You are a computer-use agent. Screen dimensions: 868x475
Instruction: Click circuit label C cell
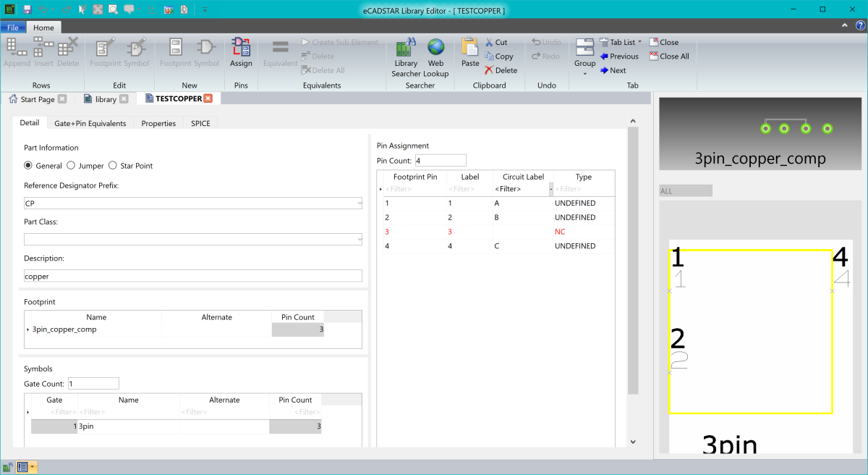point(523,246)
